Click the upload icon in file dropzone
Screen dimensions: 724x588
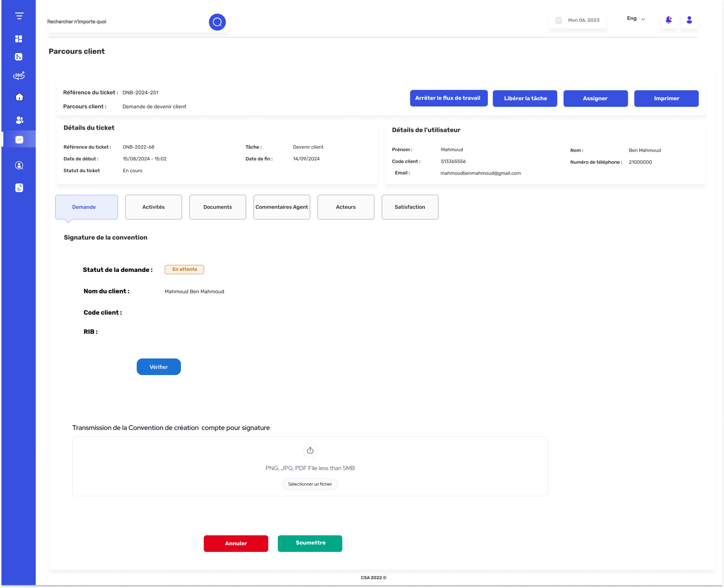310,450
